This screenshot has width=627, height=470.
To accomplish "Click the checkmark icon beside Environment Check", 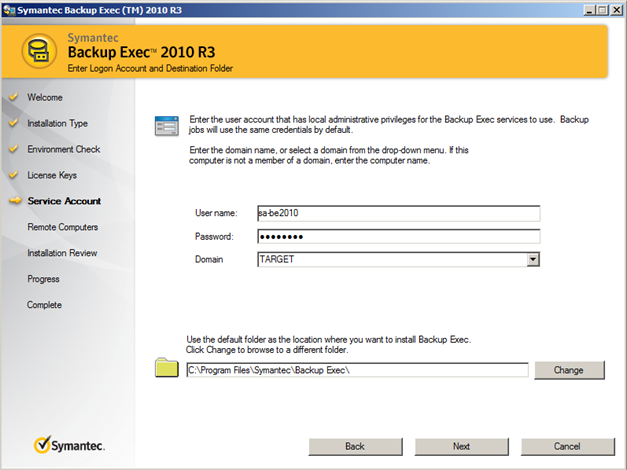I will click(x=14, y=149).
